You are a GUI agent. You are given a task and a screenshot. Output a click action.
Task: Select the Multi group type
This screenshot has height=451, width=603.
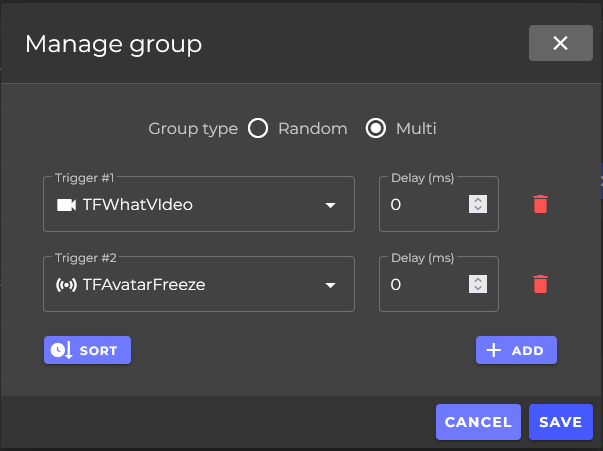point(376,128)
